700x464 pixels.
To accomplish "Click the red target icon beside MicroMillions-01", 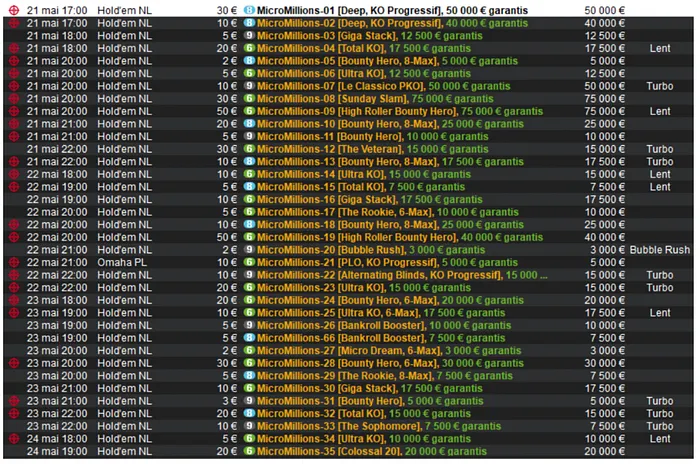I will 14,10.
